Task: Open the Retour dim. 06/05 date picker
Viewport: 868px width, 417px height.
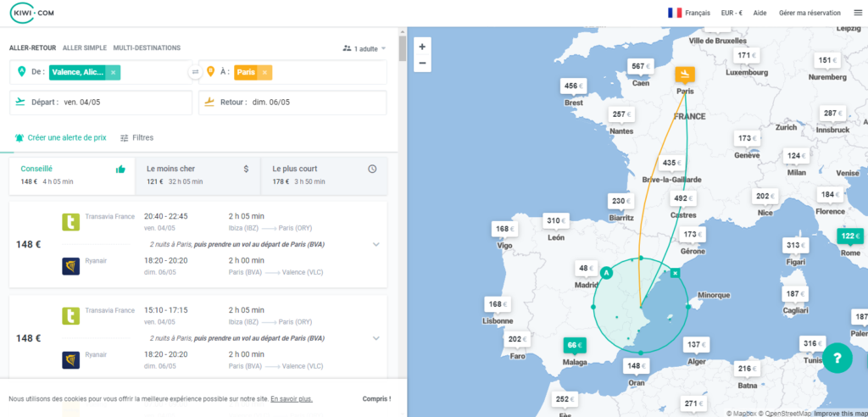Action: click(292, 103)
